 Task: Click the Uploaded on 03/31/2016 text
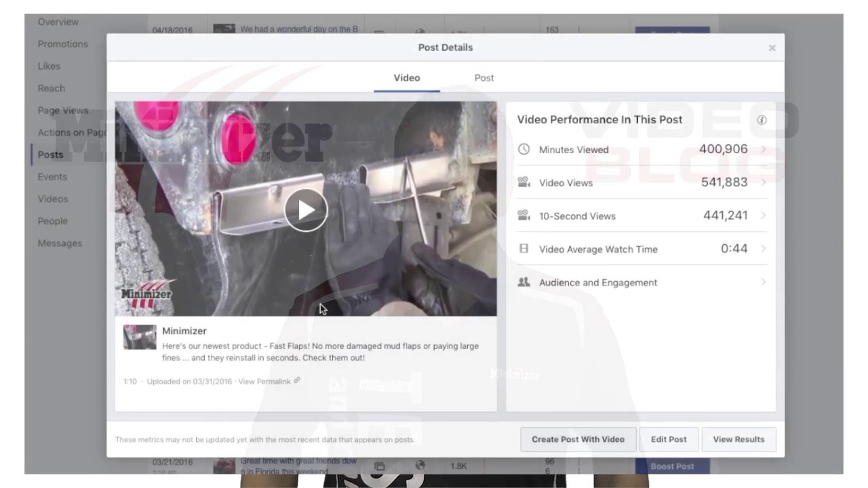pos(189,382)
